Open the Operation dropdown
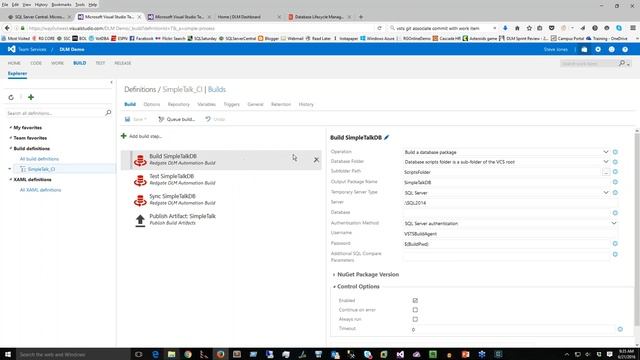Screen dimensions: 640x360 606,152
